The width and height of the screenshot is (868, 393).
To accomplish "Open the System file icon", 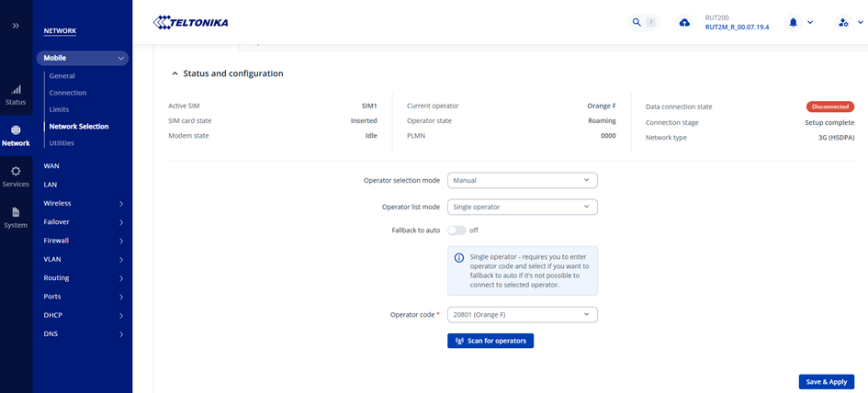I will point(16,217).
